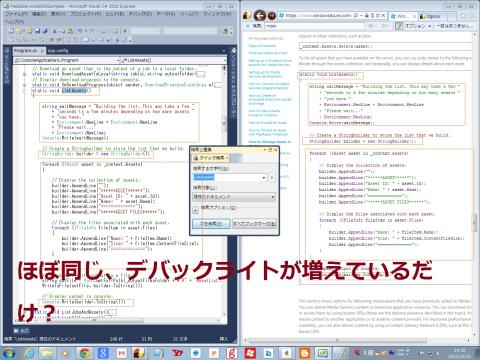Click the Yahoo Y! taskbar icon
Screen dimensions: 480x360
pyautogui.click(x=177, y=353)
